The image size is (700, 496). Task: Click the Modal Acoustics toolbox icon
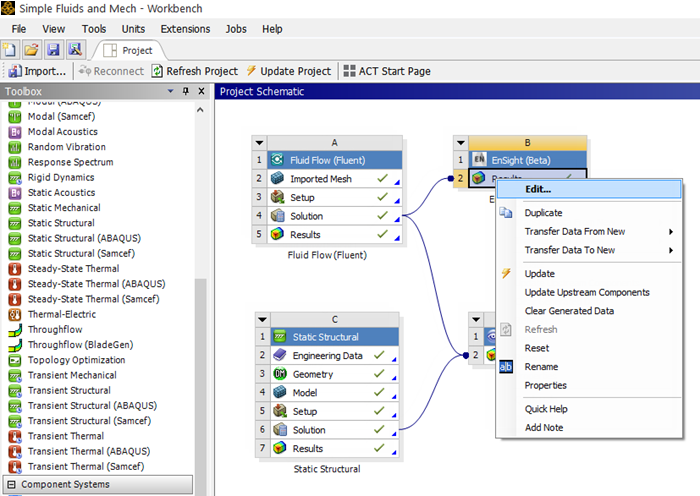coord(15,132)
